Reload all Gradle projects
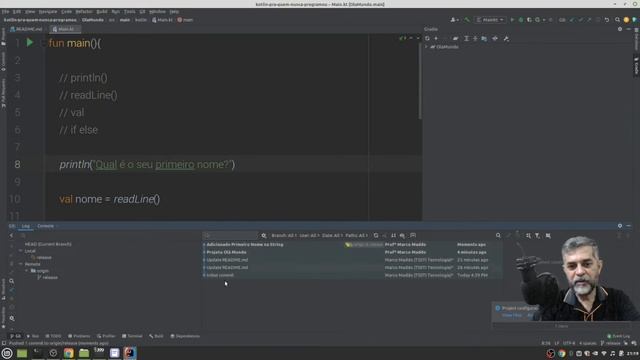 (x=427, y=38)
